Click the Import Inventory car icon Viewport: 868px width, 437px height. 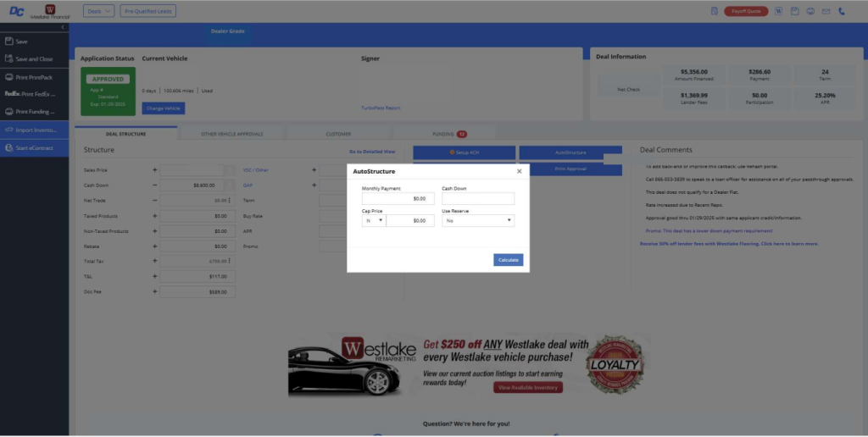pos(8,130)
